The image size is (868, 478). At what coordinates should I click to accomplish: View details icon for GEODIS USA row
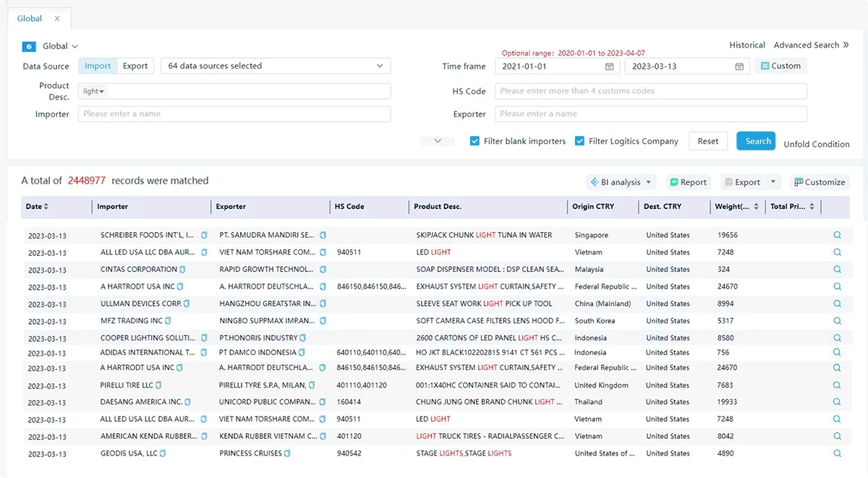837,453
